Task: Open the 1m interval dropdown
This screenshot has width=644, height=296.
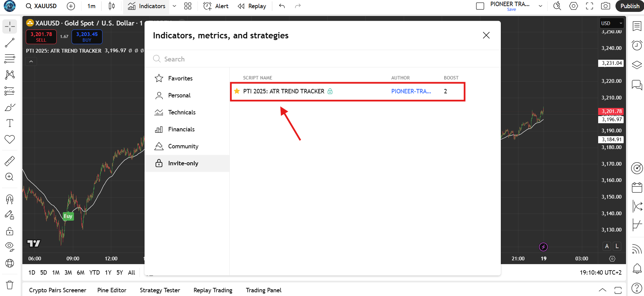Action: coord(91,6)
